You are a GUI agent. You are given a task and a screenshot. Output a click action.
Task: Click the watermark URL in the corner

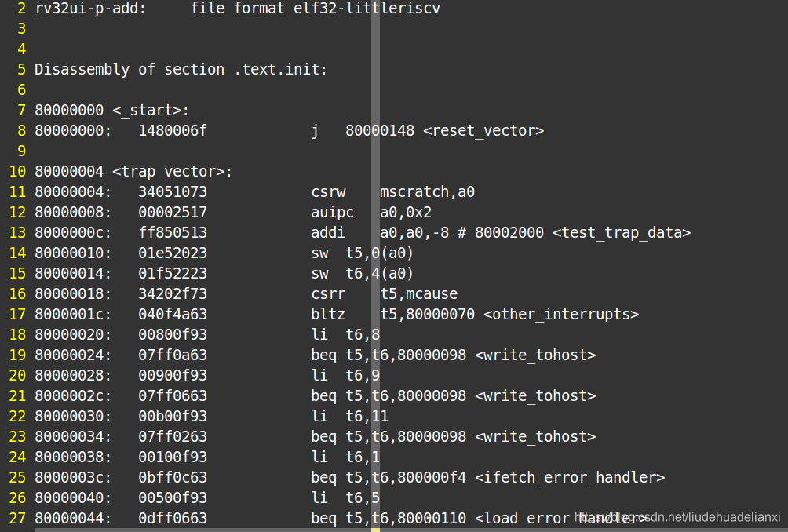[677, 517]
